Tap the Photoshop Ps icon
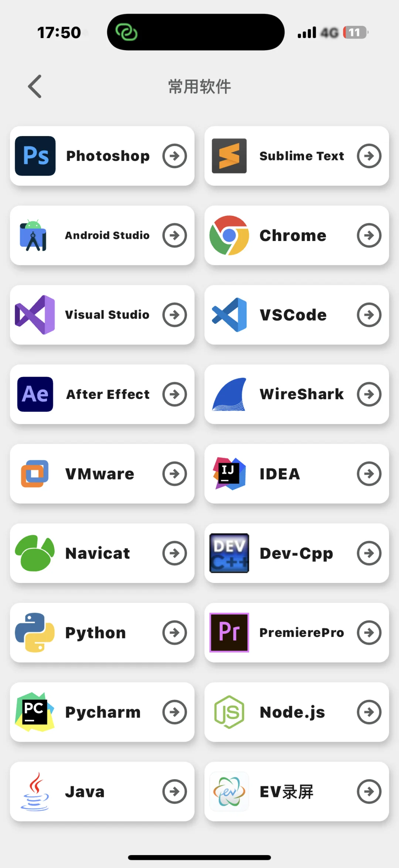The image size is (399, 868). [35, 156]
